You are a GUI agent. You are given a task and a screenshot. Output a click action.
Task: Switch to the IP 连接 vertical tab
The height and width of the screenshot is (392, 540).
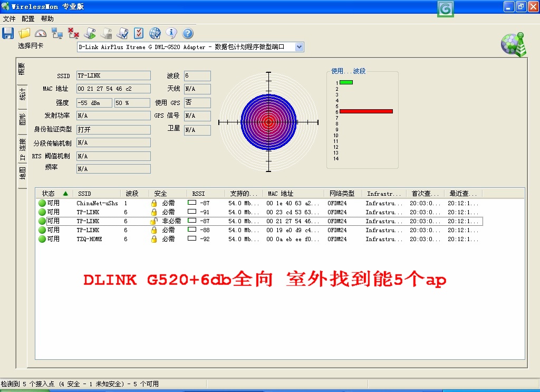22,149
